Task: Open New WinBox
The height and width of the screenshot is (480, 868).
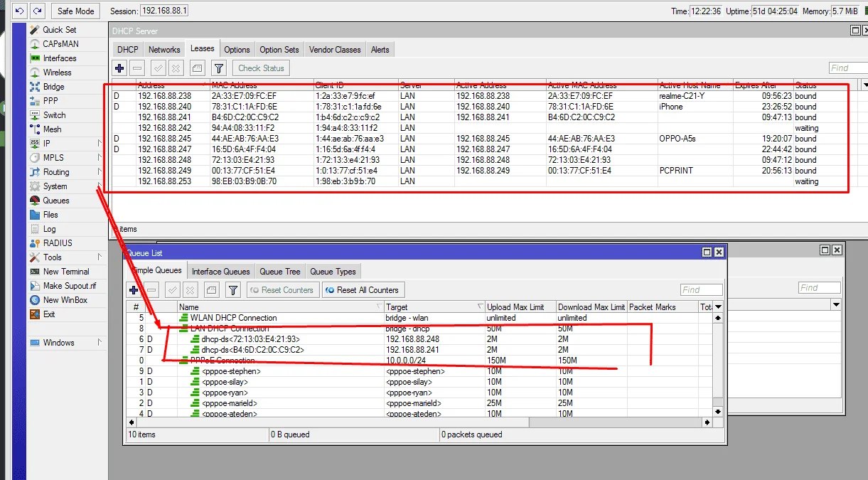Action: tap(65, 300)
